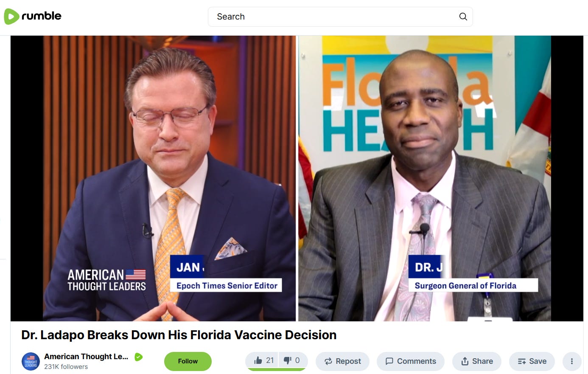The width and height of the screenshot is (588, 374).
Task: Click the Share upload icon
Action: [x=465, y=361]
